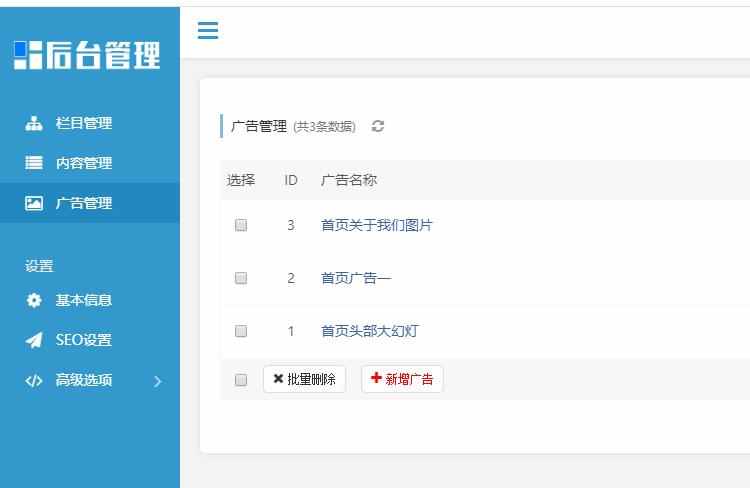Click ID number 3 in the table
Screen dimensions: 750x488
(x=291, y=225)
